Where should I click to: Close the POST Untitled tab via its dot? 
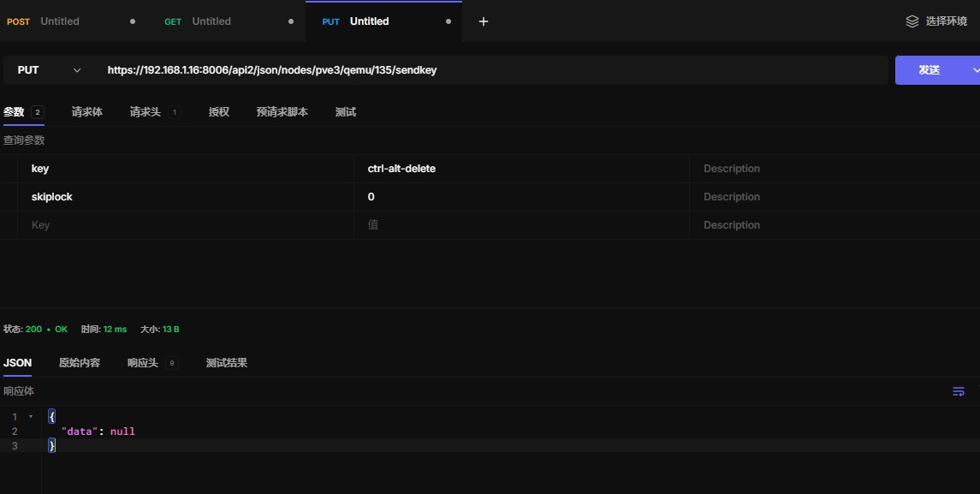click(x=132, y=21)
